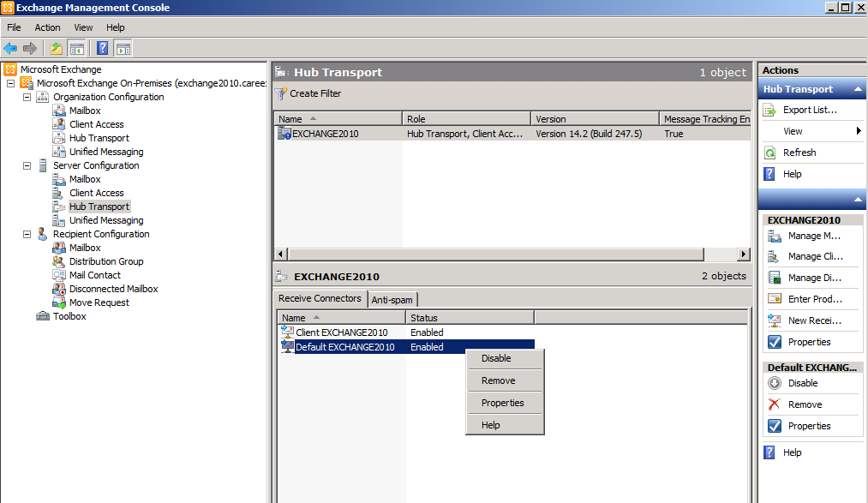
Task: Click the Microsoft Exchange root icon
Action: click(10, 69)
